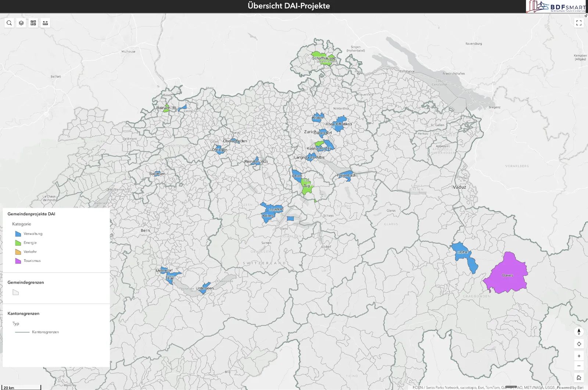
Task: Click the Kloten municipality on the map
Action: tap(318, 118)
